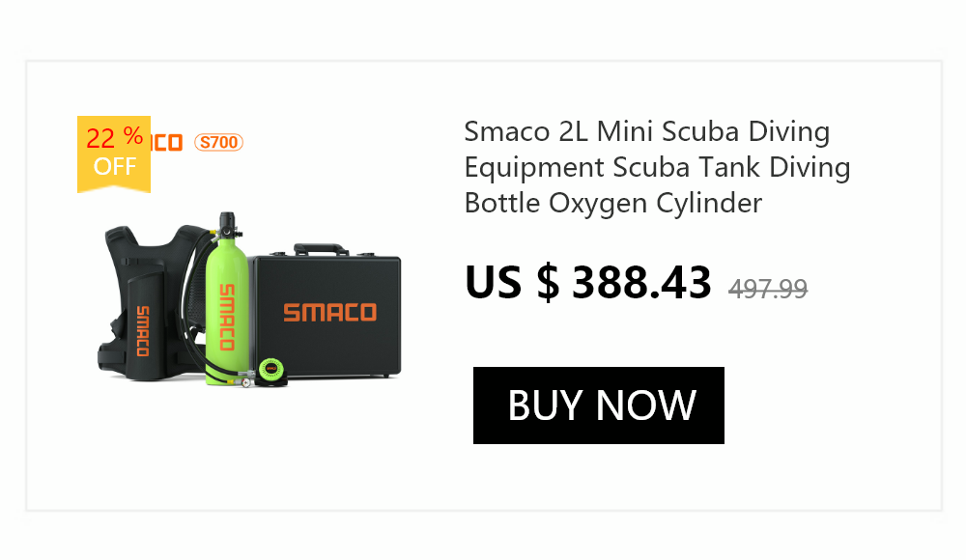Click the title line 'Bottle Oxygen Cylinder'

click(x=613, y=203)
